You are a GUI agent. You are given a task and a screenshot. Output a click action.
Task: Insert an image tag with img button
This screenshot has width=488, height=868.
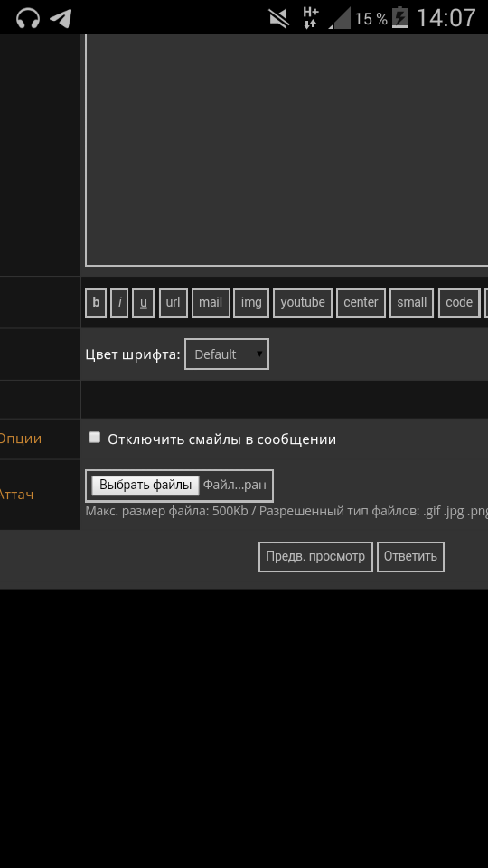(x=251, y=303)
